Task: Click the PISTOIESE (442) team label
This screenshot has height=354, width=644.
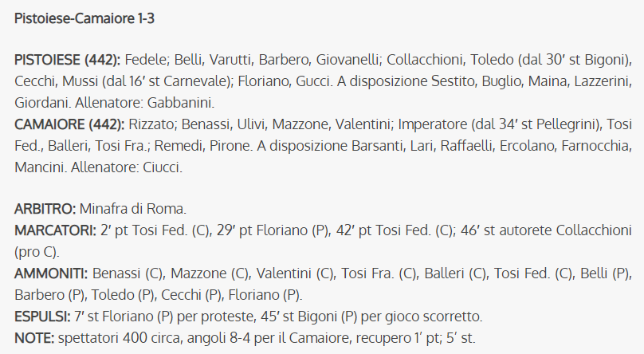Action: pos(68,60)
